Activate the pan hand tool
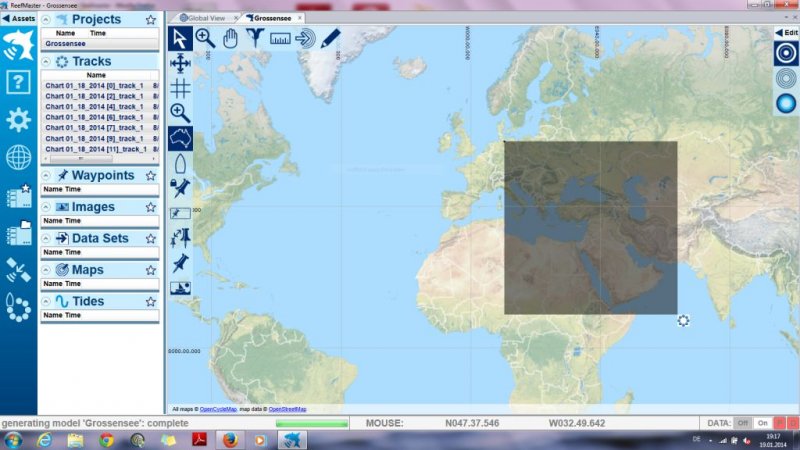Viewport: 800px width, 450px height. point(230,38)
